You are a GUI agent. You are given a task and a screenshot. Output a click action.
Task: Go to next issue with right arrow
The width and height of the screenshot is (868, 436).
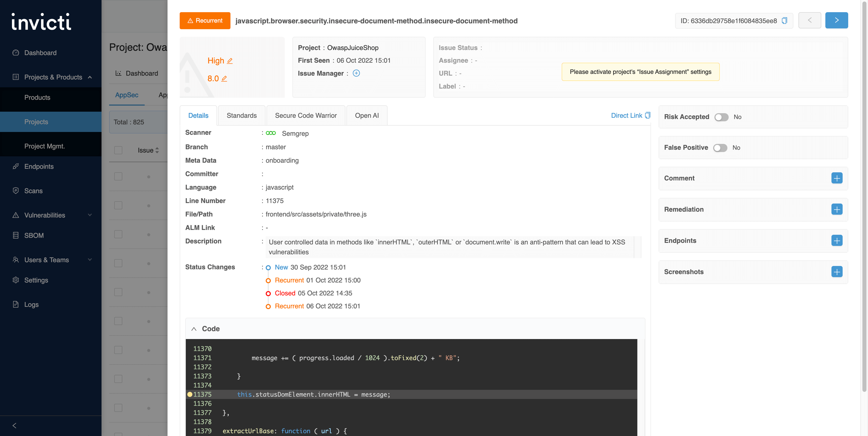point(836,21)
